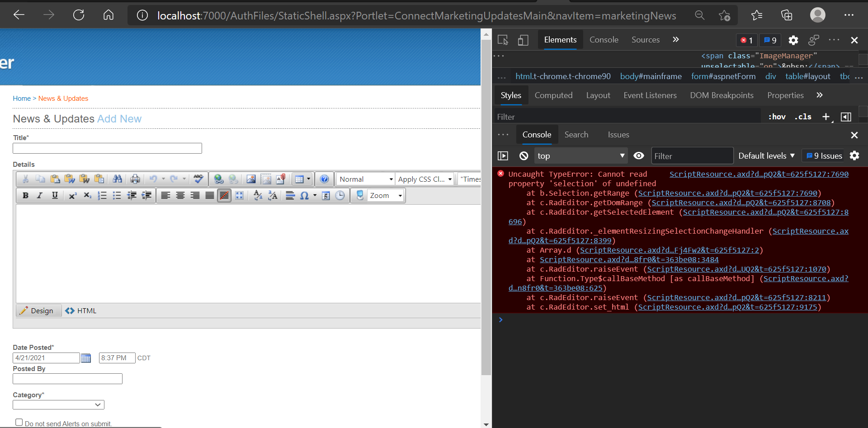Open the Image Manager icon
The width and height of the screenshot is (868, 428).
[x=251, y=179]
